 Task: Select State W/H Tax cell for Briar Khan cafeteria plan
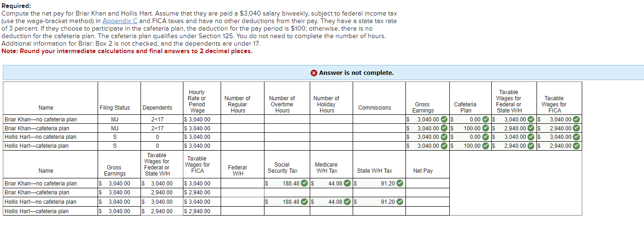click(379, 193)
